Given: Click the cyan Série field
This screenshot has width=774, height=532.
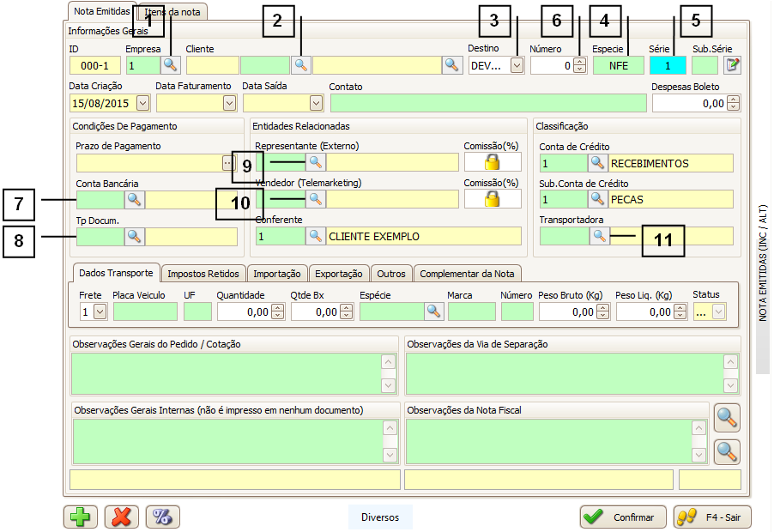Looking at the screenshot, I should pyautogui.click(x=668, y=64).
